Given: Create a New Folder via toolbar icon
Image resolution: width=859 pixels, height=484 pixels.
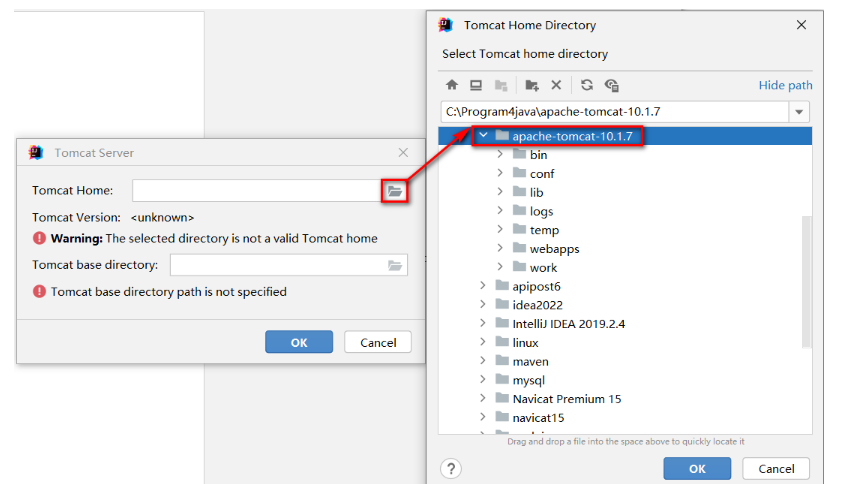Looking at the screenshot, I should (x=531, y=85).
